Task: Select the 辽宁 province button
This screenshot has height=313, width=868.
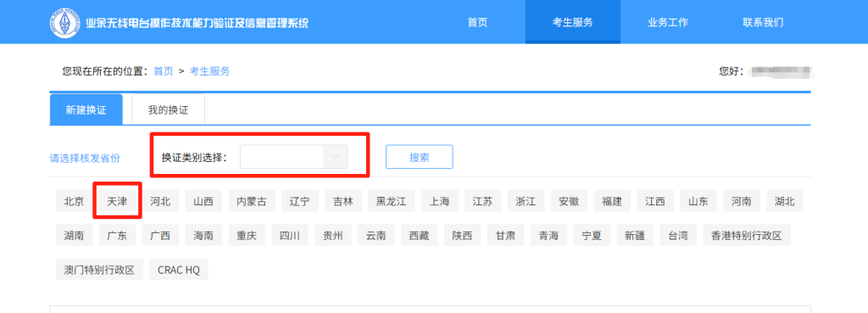Action: click(299, 201)
